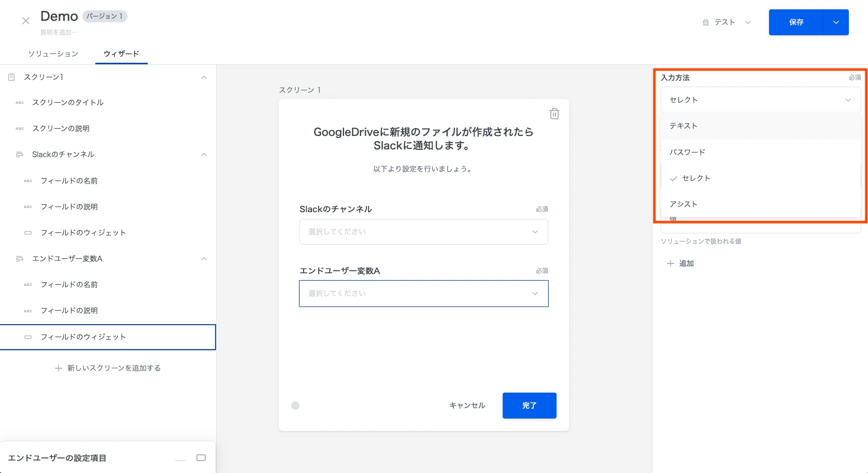
Task: Maximize the エンドユーザーの設定項目 panel
Action: tap(201, 458)
